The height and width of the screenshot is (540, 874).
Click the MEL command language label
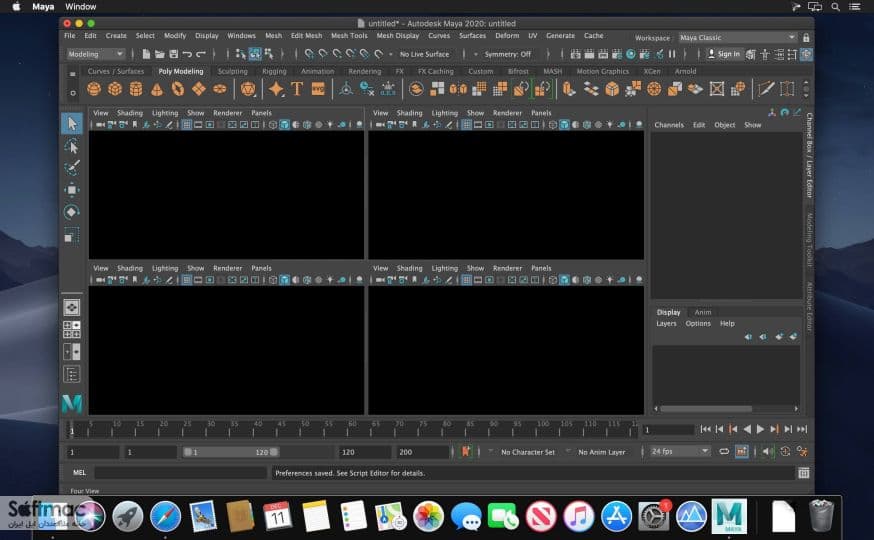(x=79, y=473)
